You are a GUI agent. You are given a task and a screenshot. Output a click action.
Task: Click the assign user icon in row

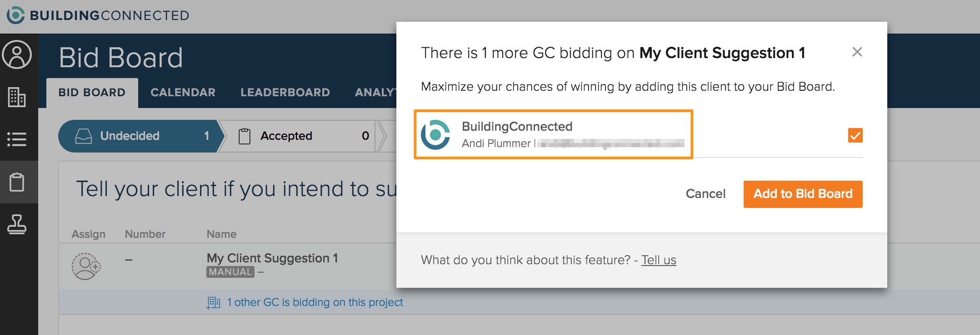coord(85,266)
